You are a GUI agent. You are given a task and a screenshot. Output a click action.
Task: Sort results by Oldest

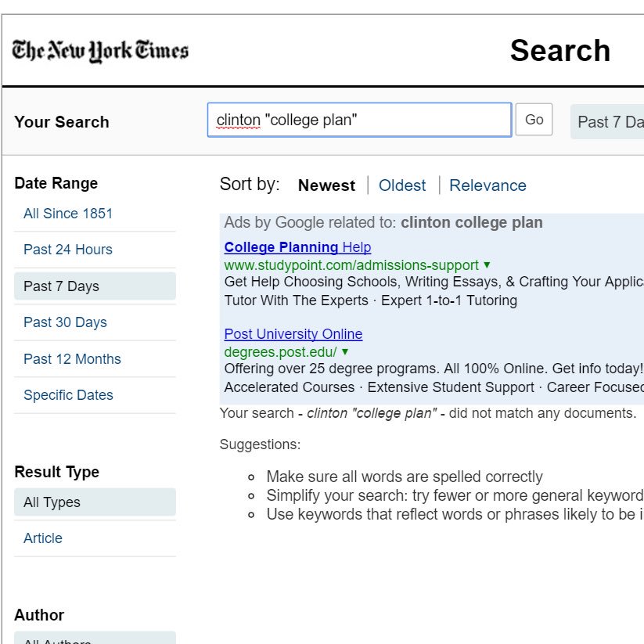402,185
